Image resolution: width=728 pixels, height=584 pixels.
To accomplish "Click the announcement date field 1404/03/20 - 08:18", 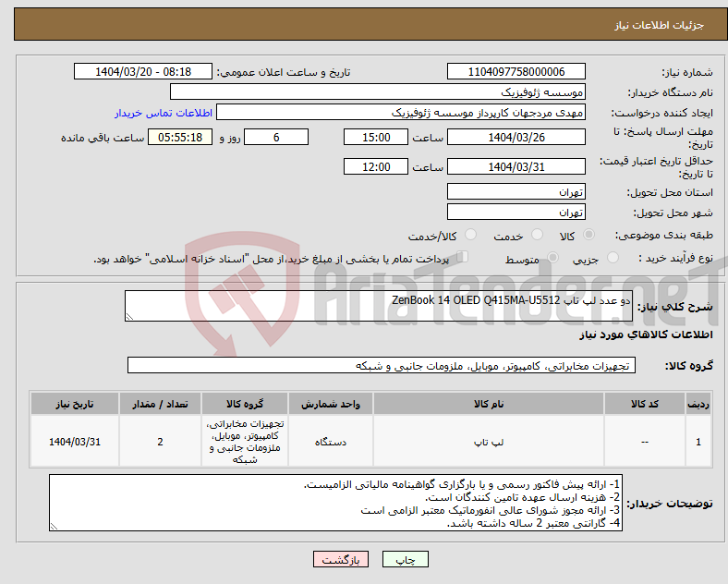I will 143,71.
